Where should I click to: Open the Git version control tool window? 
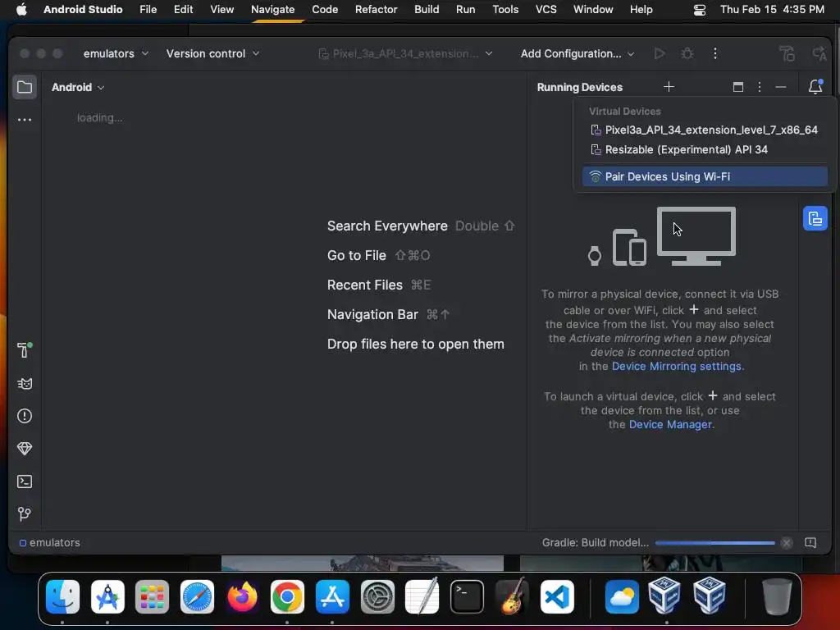point(25,514)
